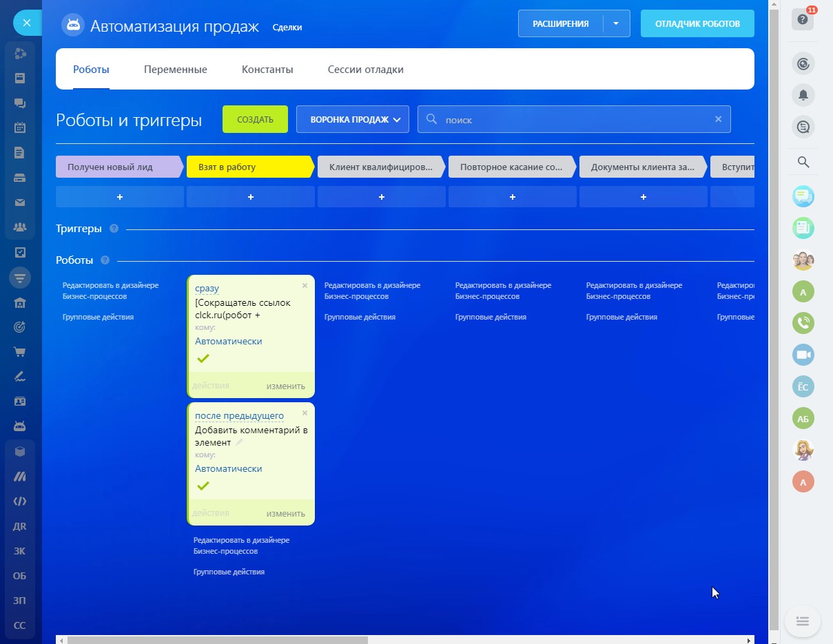Remove the 'сразу' robot card with X

(305, 285)
